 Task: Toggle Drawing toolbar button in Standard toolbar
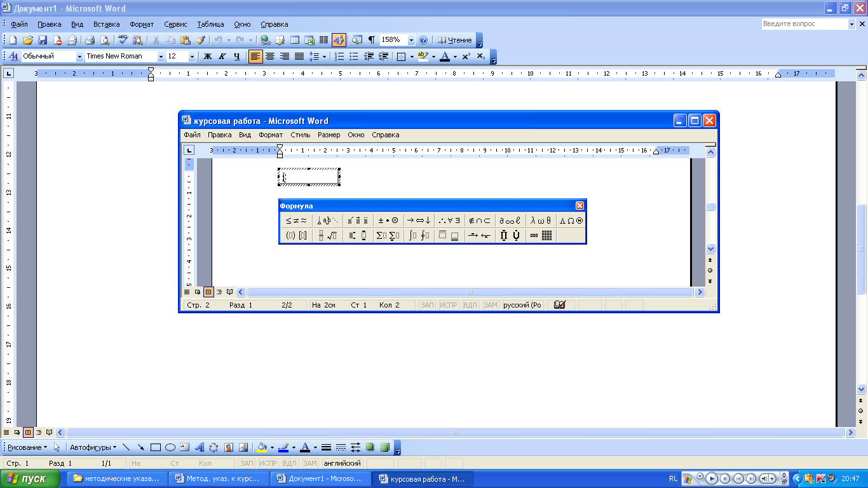pos(339,40)
